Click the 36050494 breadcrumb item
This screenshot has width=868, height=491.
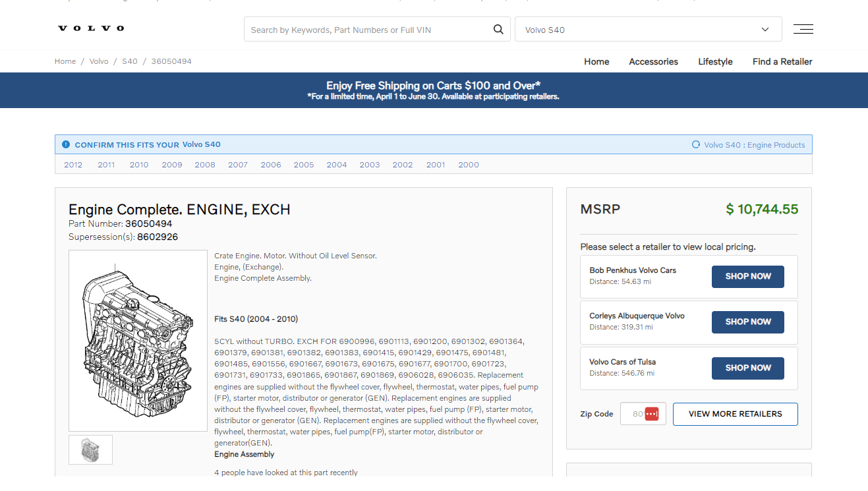171,61
